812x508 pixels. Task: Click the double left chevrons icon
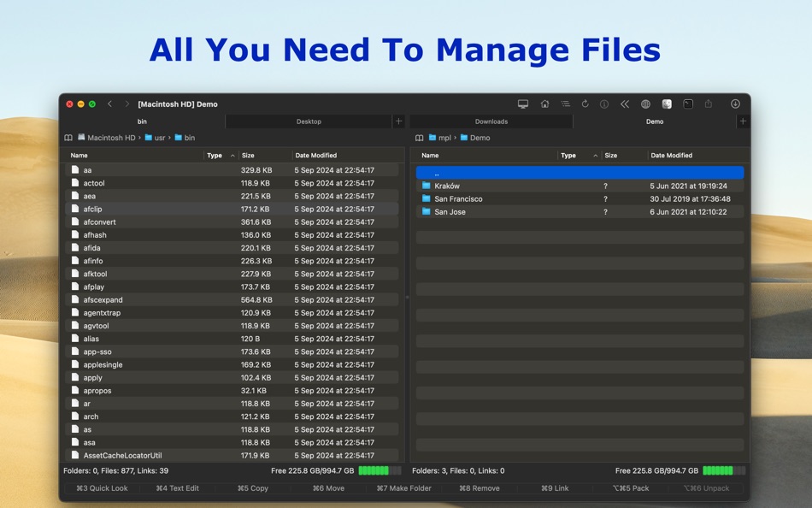(x=625, y=104)
